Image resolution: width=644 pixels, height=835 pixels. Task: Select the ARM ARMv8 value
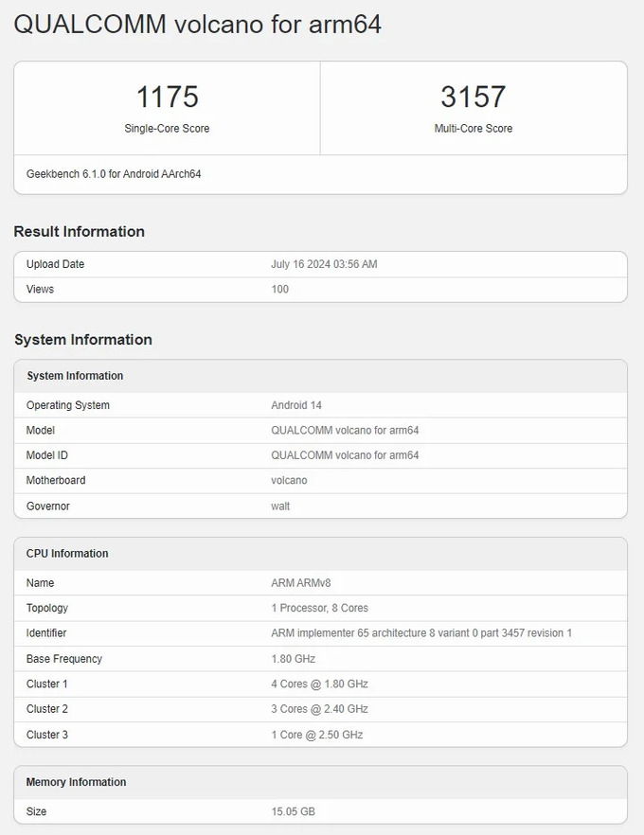point(300,583)
